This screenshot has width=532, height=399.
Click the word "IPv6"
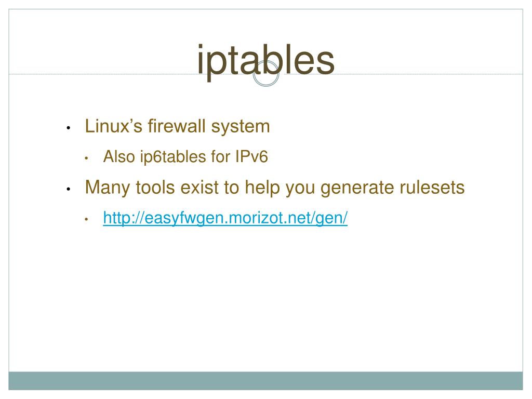click(252, 157)
